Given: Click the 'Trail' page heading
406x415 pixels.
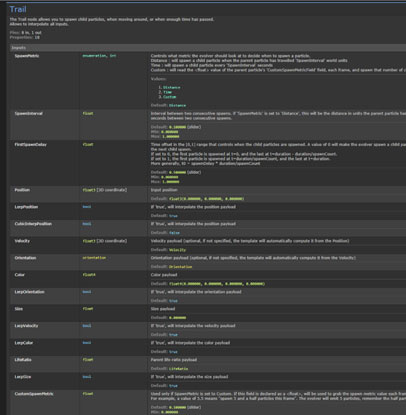Looking at the screenshot, I should (x=18, y=9).
